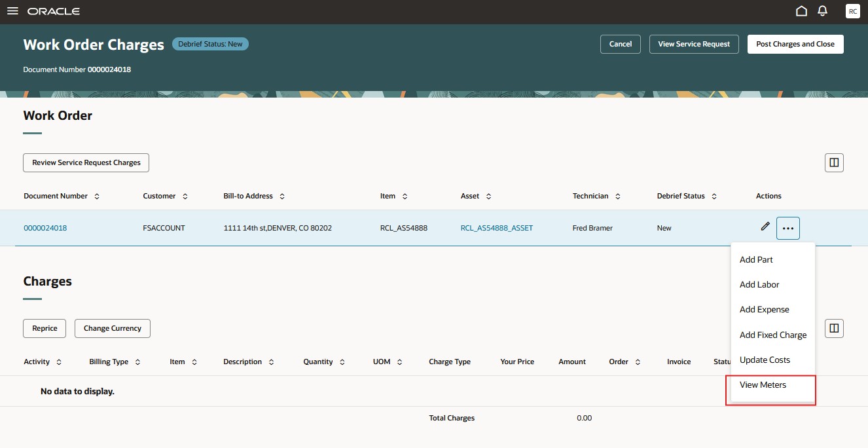The image size is (868, 448).
Task: Click the Cancel button
Action: point(621,44)
